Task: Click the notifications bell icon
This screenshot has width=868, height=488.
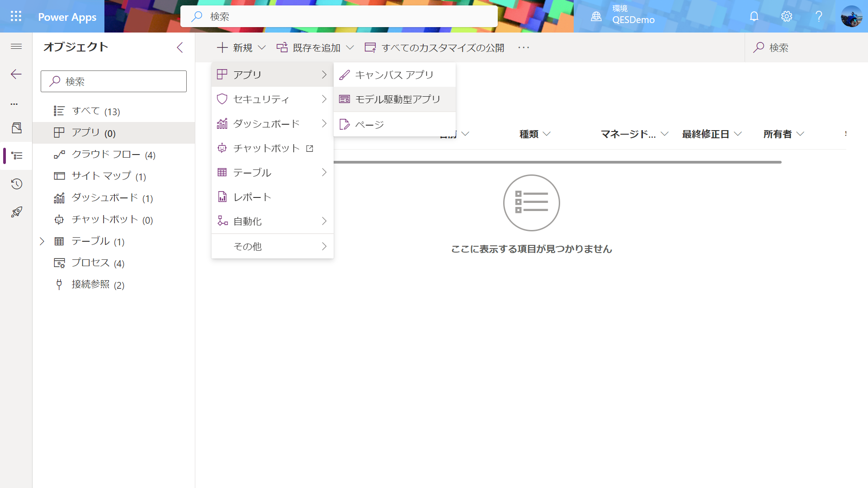Action: pyautogui.click(x=754, y=16)
